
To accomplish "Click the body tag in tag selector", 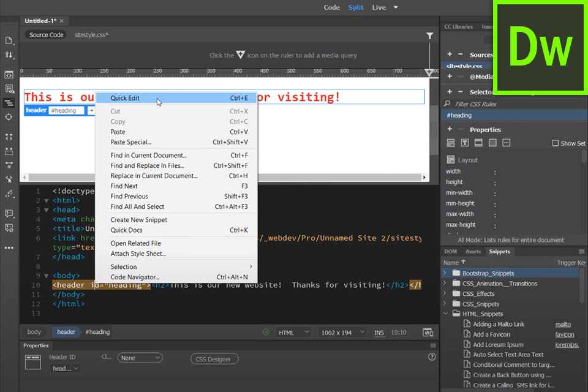I will pos(34,332).
